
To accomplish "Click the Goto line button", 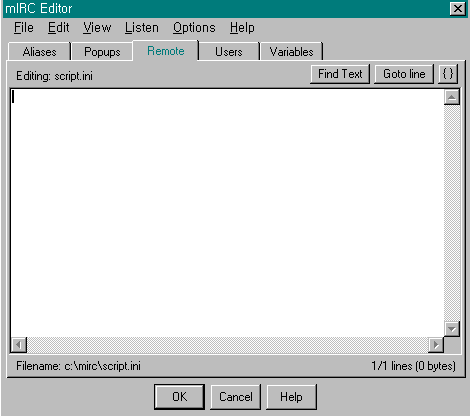I will tap(404, 74).
